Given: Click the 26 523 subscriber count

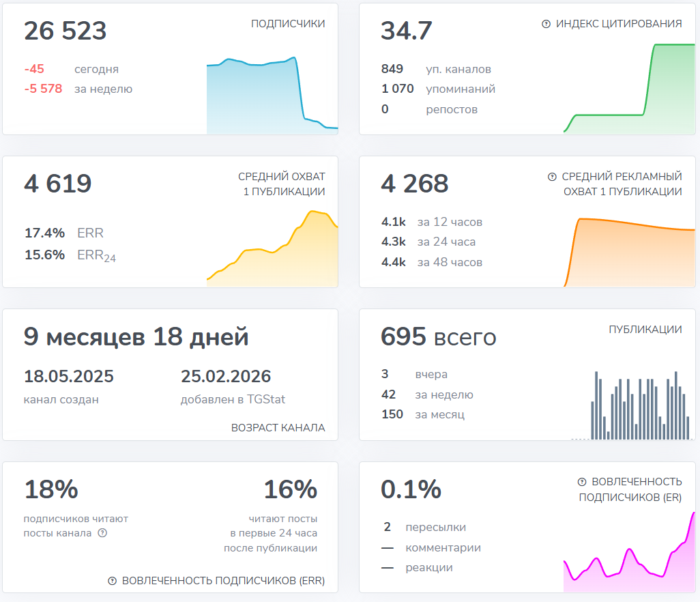Looking at the screenshot, I should click(x=65, y=31).
